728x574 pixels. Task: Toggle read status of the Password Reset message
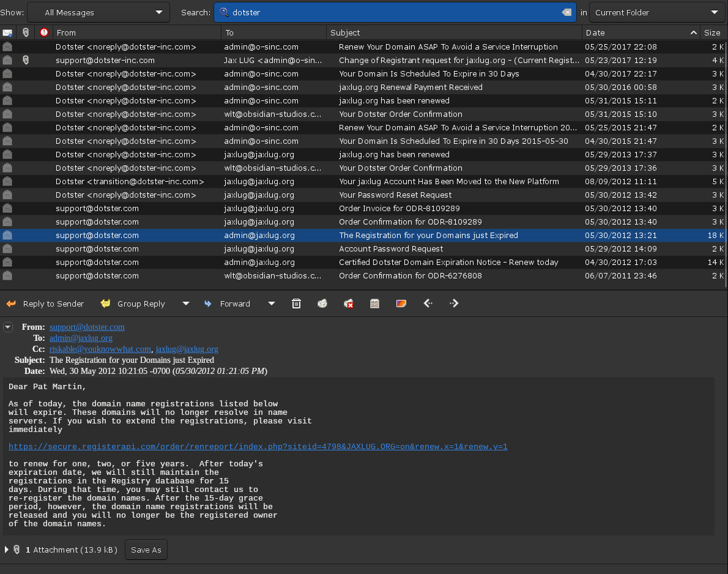(7, 195)
